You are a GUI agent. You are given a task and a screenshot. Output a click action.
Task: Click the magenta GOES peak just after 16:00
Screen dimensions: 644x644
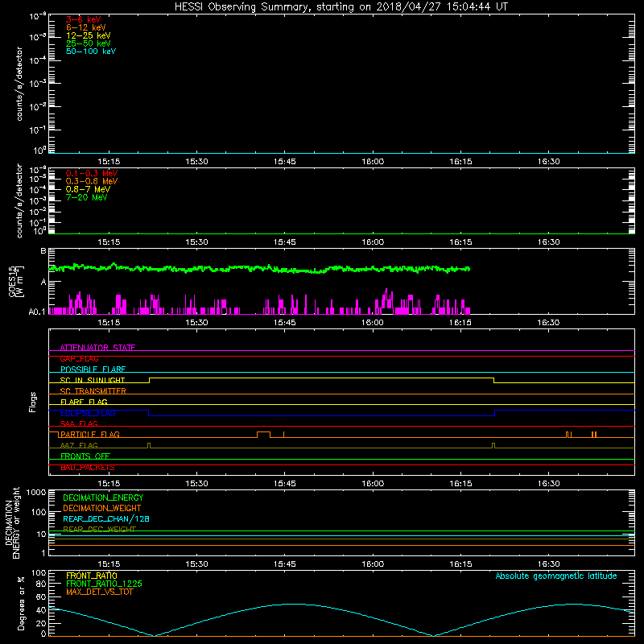[386, 292]
